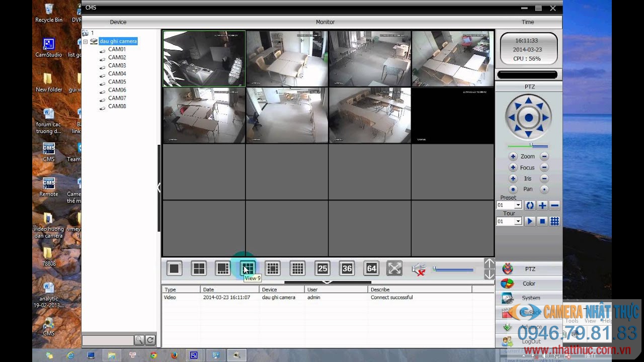Enter full-screen monitor mode
Image resolution: width=644 pixels, height=362 pixels.
tap(394, 268)
